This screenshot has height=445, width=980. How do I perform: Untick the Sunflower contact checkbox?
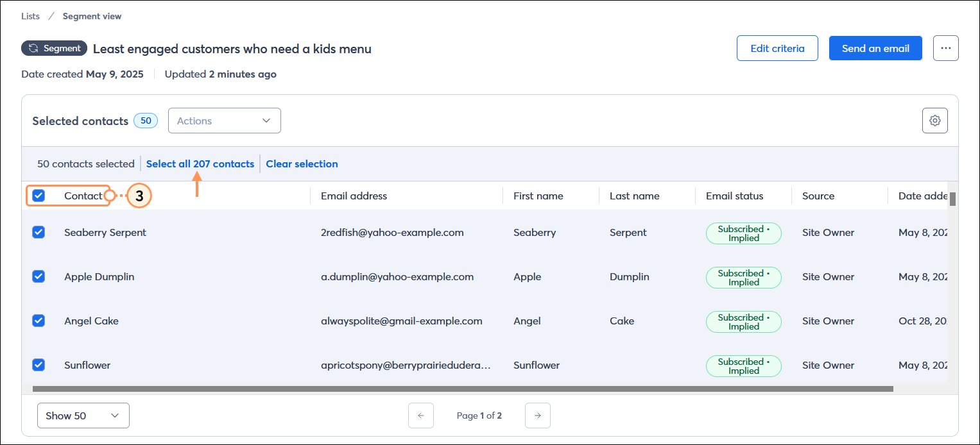point(39,365)
